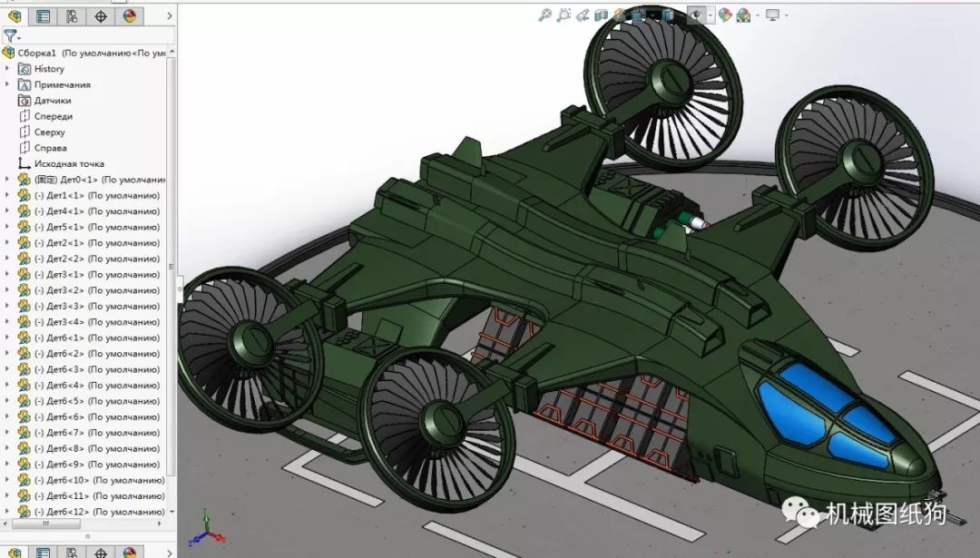Toggle the Hide/Show Items eye button
The height and width of the screenshot is (558, 980).
click(x=696, y=15)
